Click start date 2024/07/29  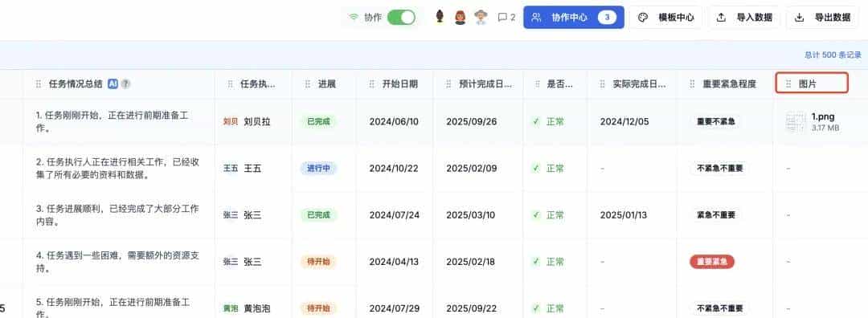tap(394, 308)
